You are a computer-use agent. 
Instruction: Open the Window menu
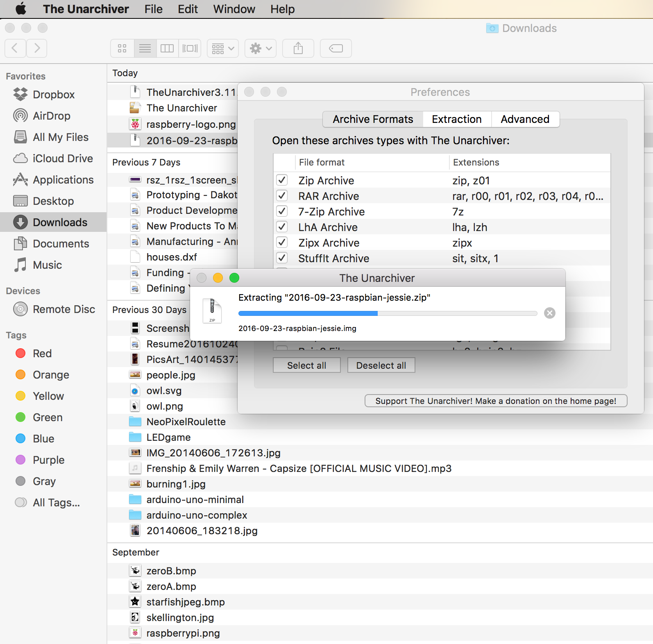[234, 9]
